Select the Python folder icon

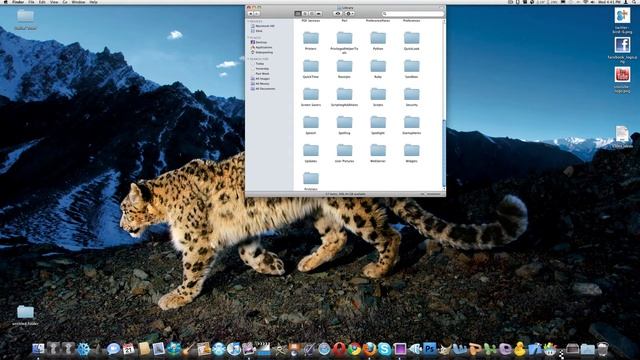(x=378, y=38)
